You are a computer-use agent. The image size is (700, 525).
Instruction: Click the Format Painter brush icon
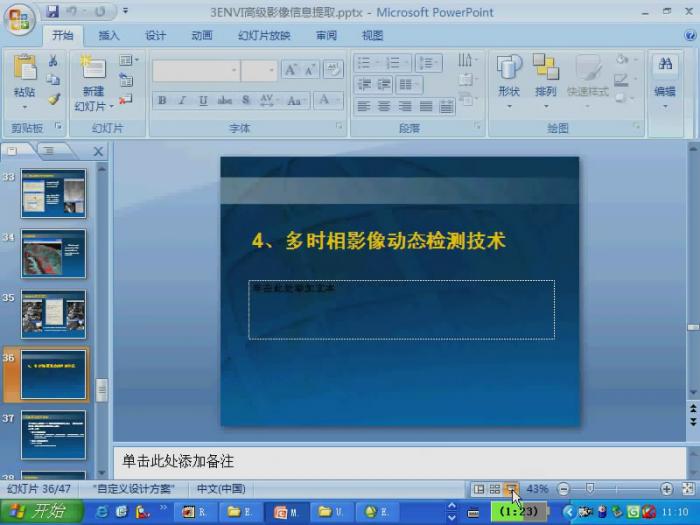(x=54, y=99)
